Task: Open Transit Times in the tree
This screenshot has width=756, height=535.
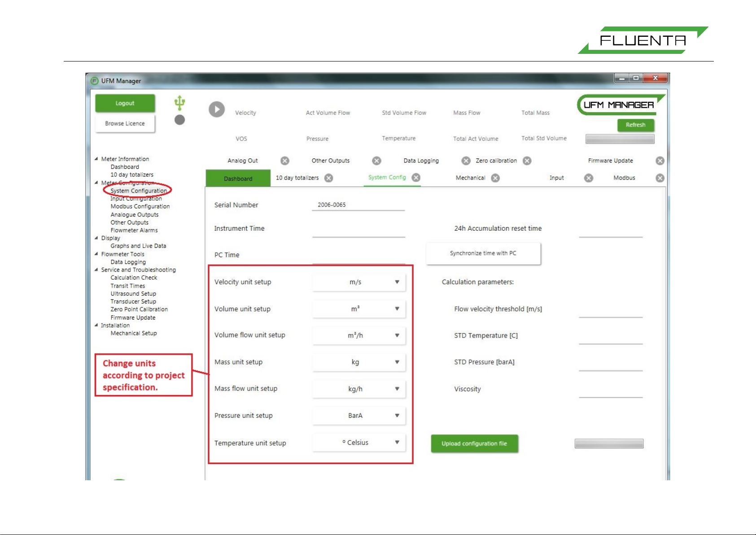Action: pyautogui.click(x=128, y=286)
